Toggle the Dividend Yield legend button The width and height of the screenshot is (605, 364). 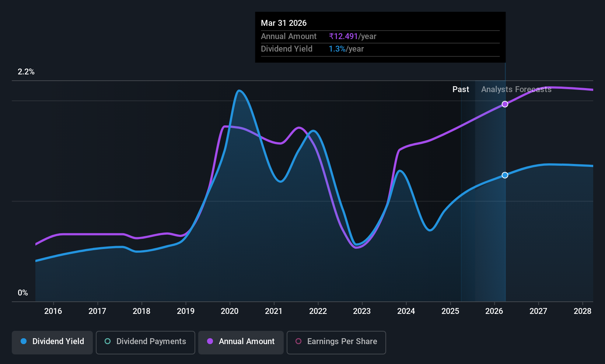click(x=52, y=342)
